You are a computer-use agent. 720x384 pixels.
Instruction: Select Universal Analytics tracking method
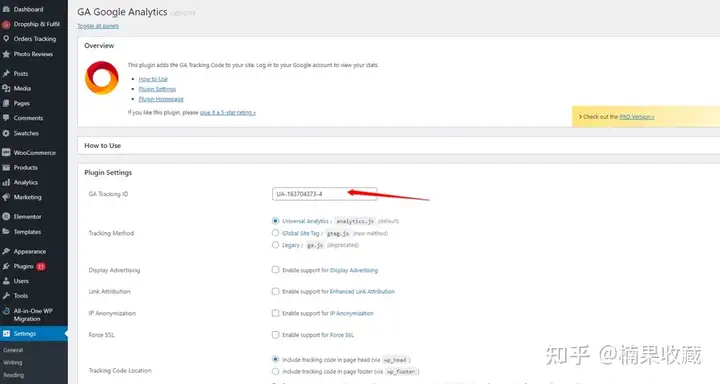click(275, 221)
